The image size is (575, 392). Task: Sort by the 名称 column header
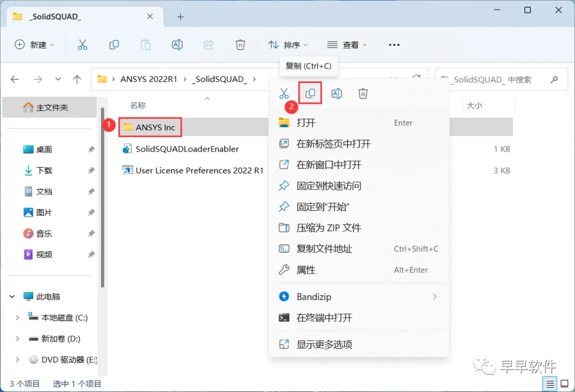click(138, 105)
